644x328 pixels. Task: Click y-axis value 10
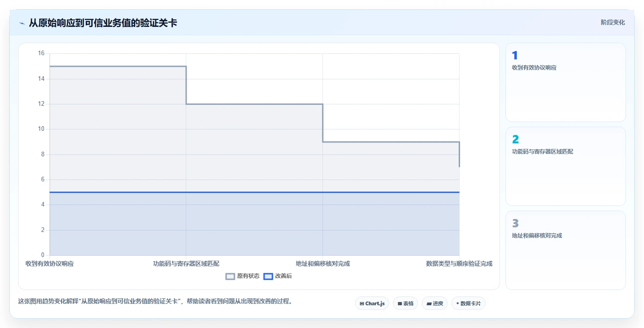[41, 129]
